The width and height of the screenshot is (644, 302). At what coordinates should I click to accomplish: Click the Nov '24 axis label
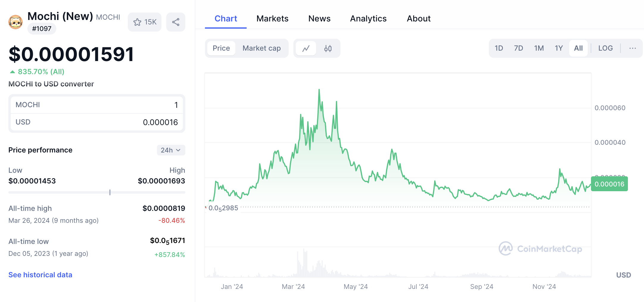[544, 287]
